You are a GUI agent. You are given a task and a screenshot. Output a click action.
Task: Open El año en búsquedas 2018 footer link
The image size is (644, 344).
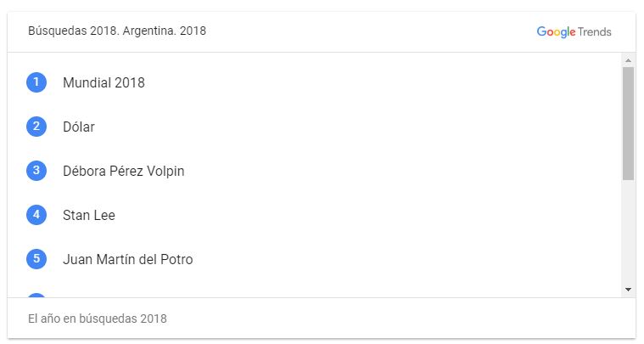(98, 319)
